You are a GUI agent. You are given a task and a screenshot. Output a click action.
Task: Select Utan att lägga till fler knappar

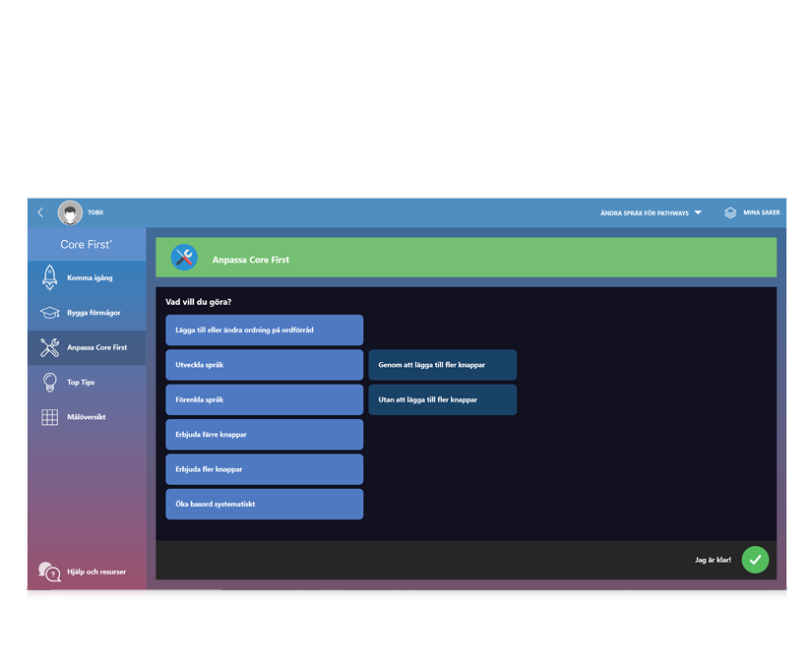[442, 399]
